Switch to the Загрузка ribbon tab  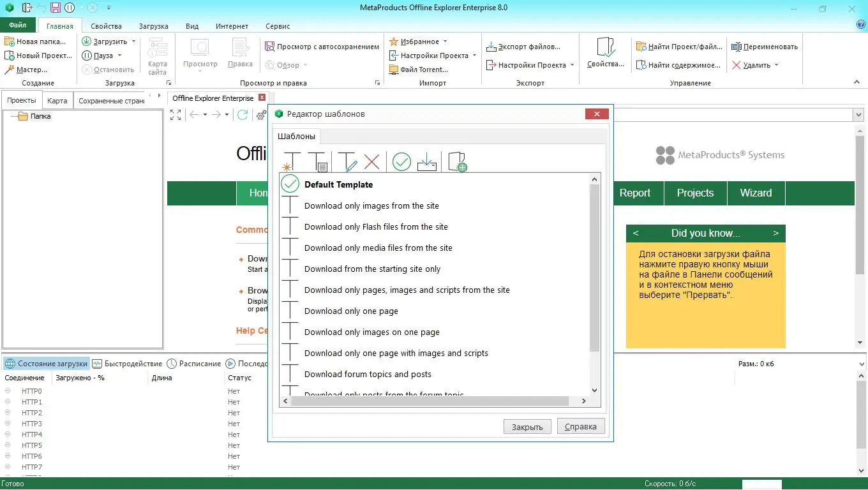[x=154, y=26]
